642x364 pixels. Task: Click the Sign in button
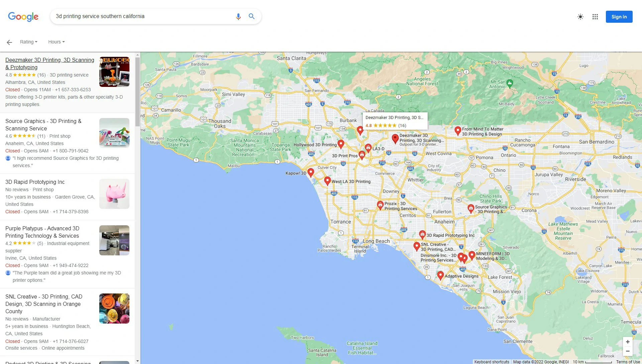point(619,17)
